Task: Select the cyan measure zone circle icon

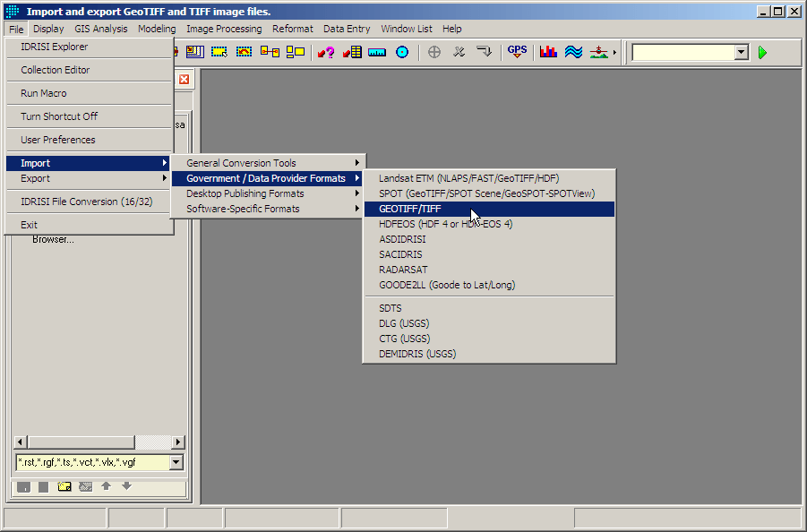Action: pyautogui.click(x=402, y=52)
